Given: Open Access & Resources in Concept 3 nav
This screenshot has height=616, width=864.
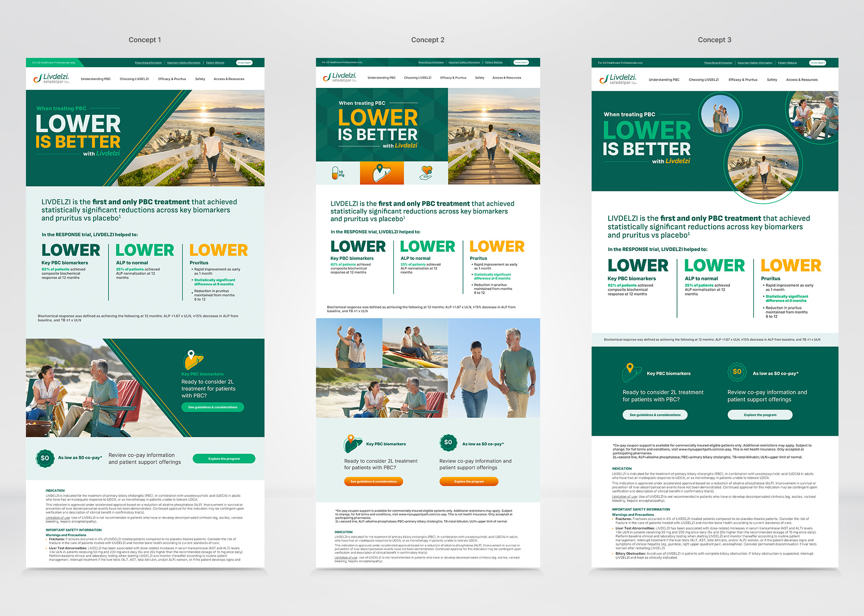Looking at the screenshot, I should tap(802, 80).
